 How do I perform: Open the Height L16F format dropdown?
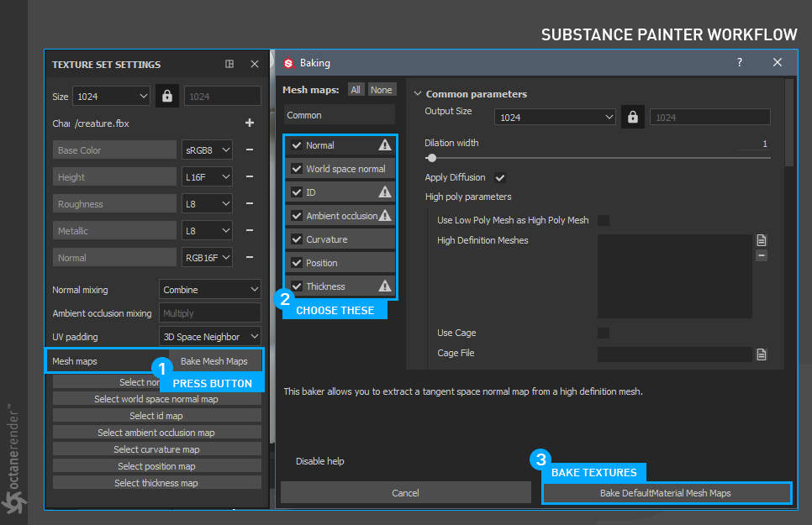coord(207,177)
